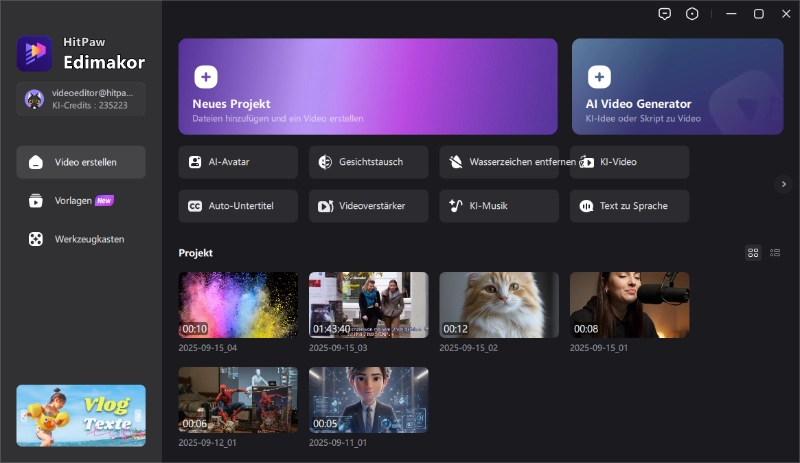Viewport: 800px width, 463px height.
Task: Open project thumbnail 2025-09-15_03
Action: pyautogui.click(x=368, y=305)
